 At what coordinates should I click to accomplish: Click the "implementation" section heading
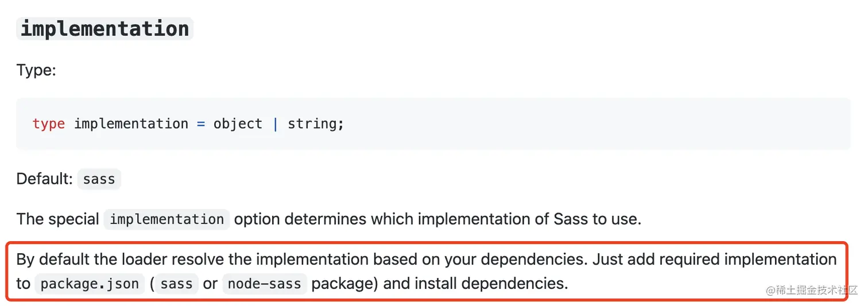point(104,28)
